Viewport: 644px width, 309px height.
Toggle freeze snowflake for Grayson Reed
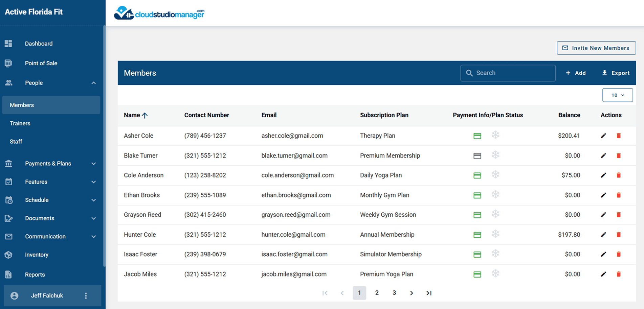[495, 214]
